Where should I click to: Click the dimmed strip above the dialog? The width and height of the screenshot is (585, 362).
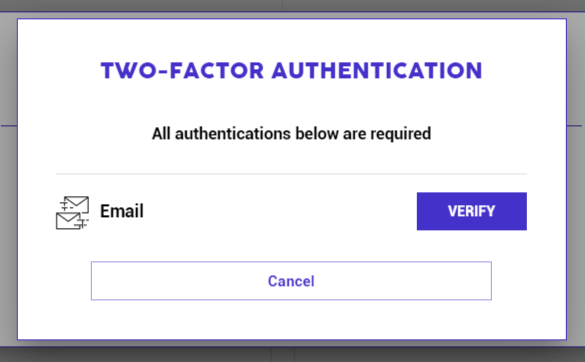point(291,5)
